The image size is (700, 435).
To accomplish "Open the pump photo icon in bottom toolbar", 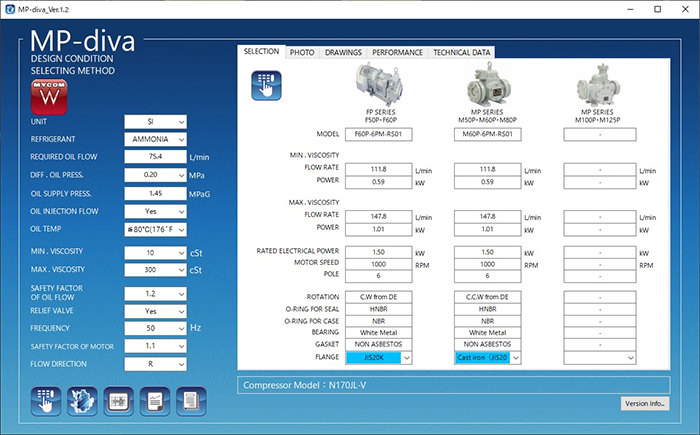I will [x=82, y=401].
